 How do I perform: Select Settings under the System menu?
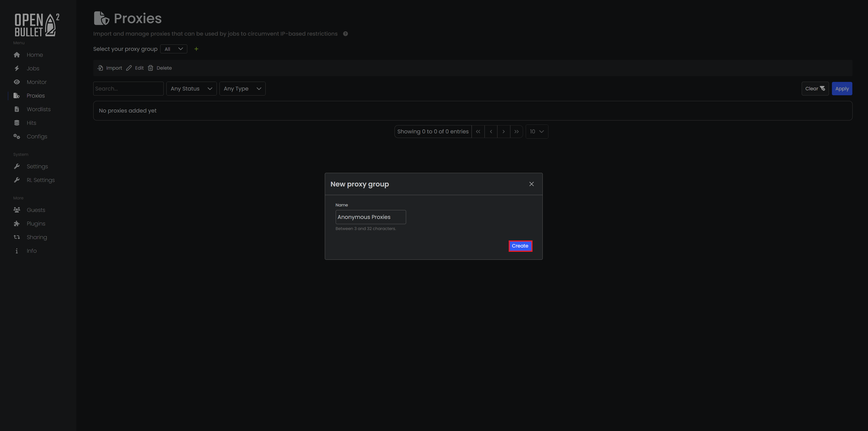(17, 166)
